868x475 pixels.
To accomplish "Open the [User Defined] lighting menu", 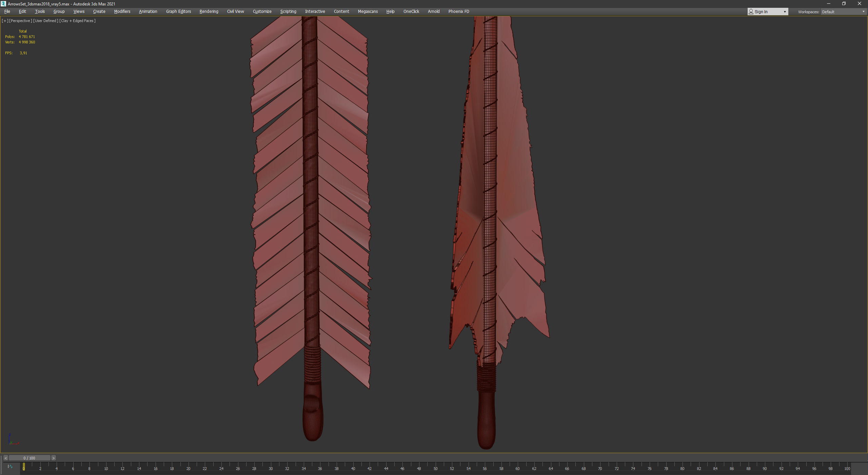I will point(45,21).
